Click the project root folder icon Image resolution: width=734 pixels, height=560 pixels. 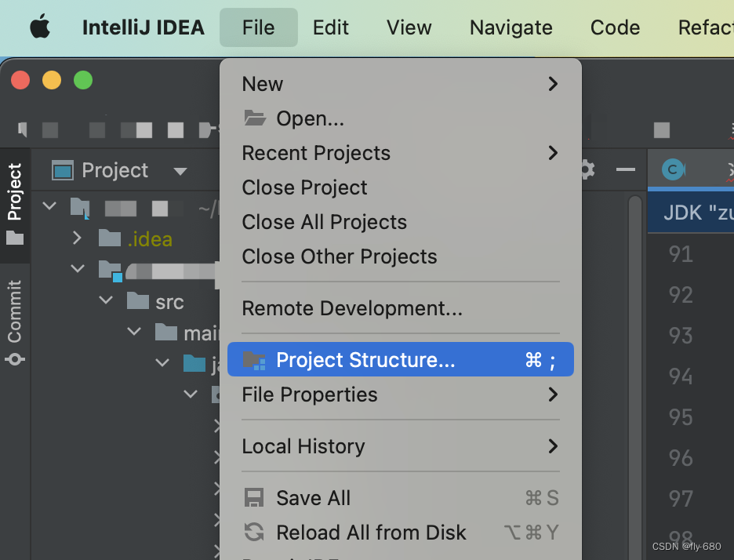click(x=80, y=207)
